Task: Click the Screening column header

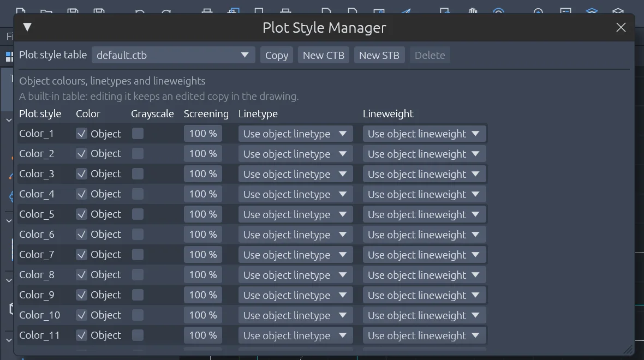Action: 206,113
